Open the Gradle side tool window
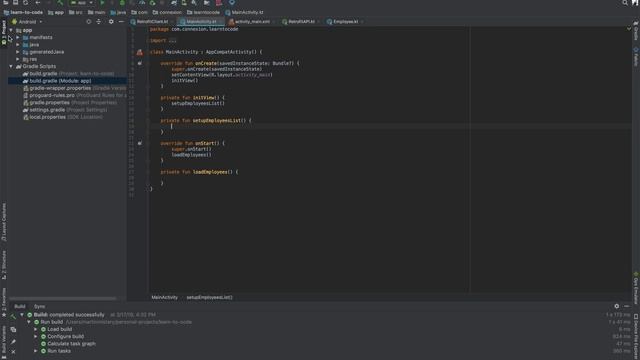640x360 pixels. tap(636, 31)
